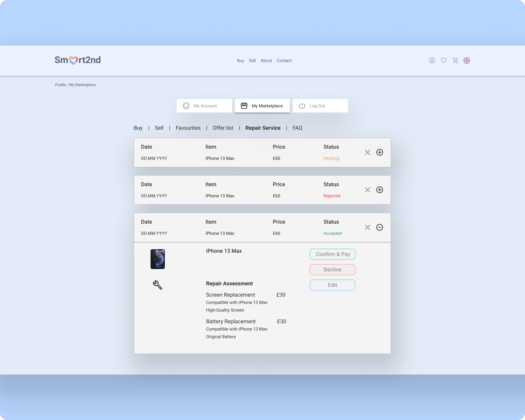Click the High-Quality Screen description
Viewport: 525px width, 420px height.
tap(225, 310)
